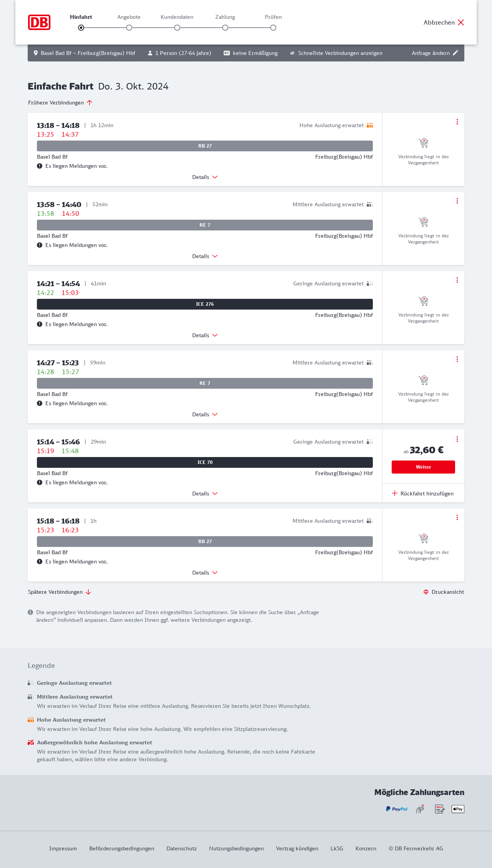Open the Datenschutz footer link

pyautogui.click(x=181, y=848)
